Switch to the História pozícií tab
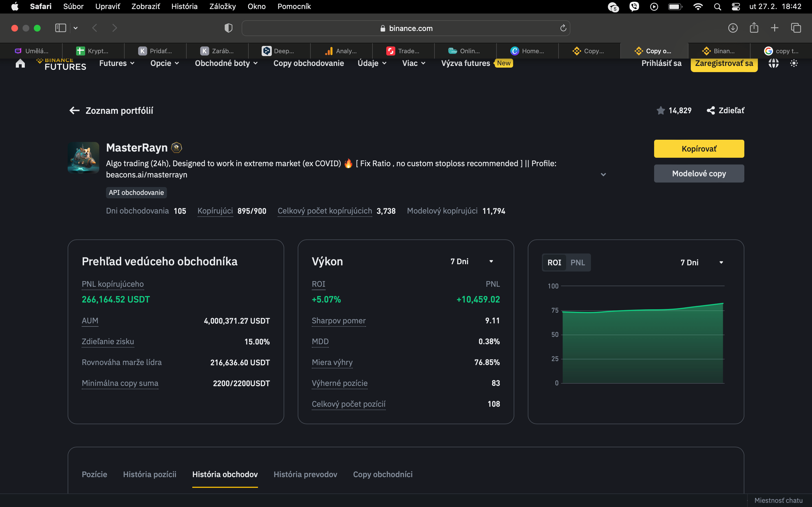The width and height of the screenshot is (812, 507). point(149,474)
